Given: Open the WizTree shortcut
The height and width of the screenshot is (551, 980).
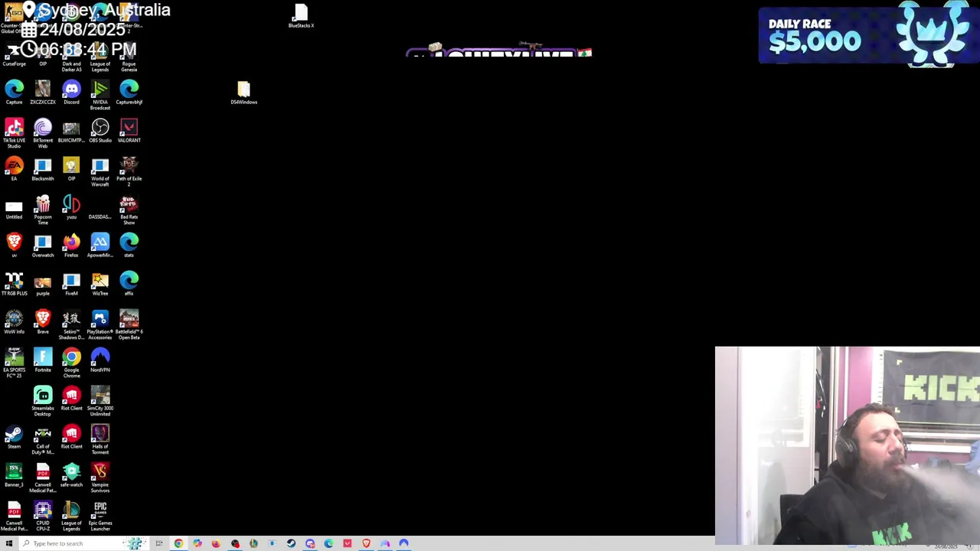Looking at the screenshot, I should click(x=100, y=282).
